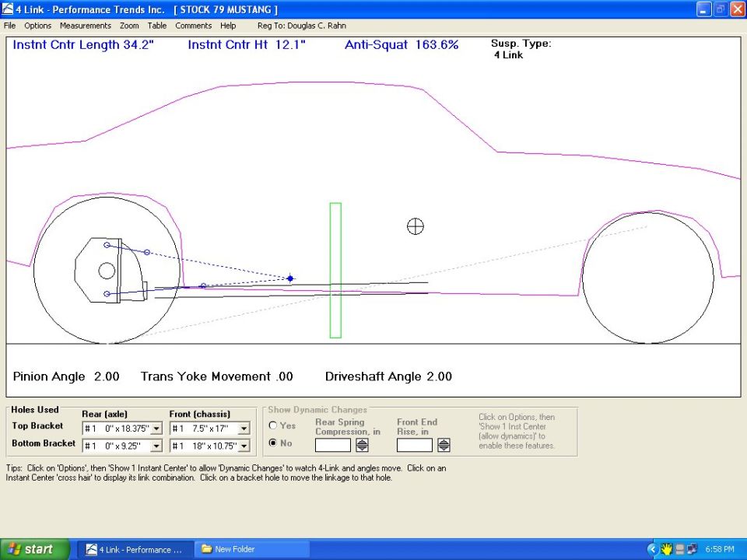Click the lower link front chassis hole
The height and width of the screenshot is (560, 747).
[203, 285]
